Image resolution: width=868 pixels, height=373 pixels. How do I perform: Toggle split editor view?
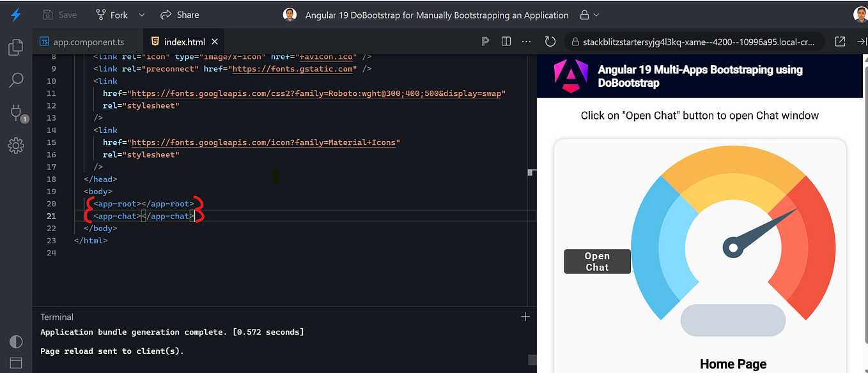[506, 41]
